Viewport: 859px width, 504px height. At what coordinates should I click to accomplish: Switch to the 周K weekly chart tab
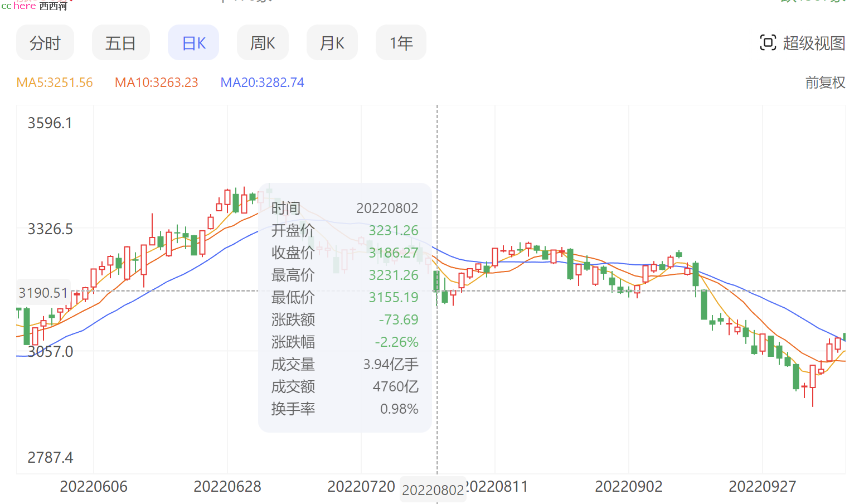click(263, 43)
